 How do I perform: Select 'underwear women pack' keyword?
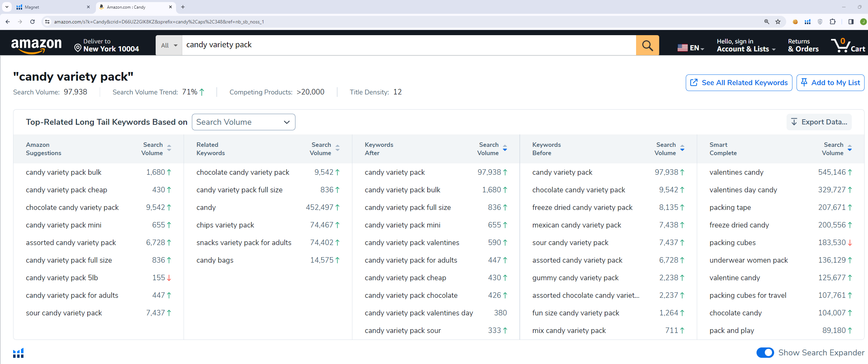coord(749,260)
